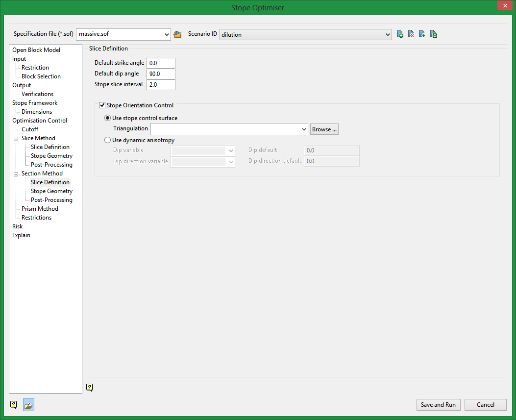This screenshot has width=516, height=420.
Task: Click the Save and Run button
Action: [x=438, y=405]
